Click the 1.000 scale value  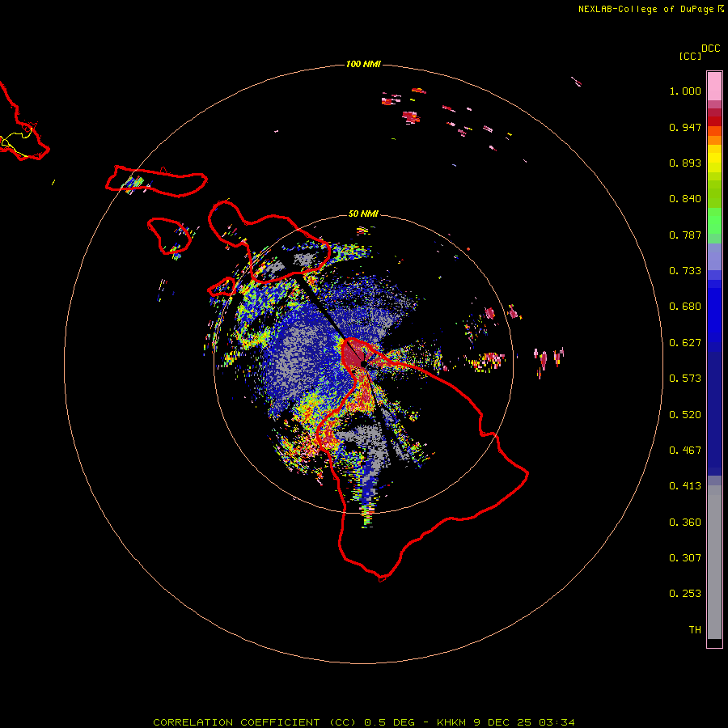pos(685,91)
